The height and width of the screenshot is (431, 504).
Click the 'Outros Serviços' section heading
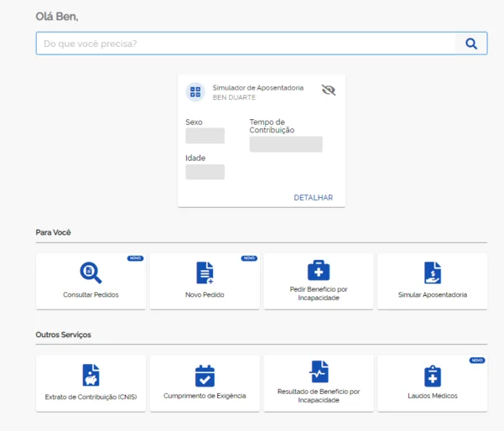[64, 335]
